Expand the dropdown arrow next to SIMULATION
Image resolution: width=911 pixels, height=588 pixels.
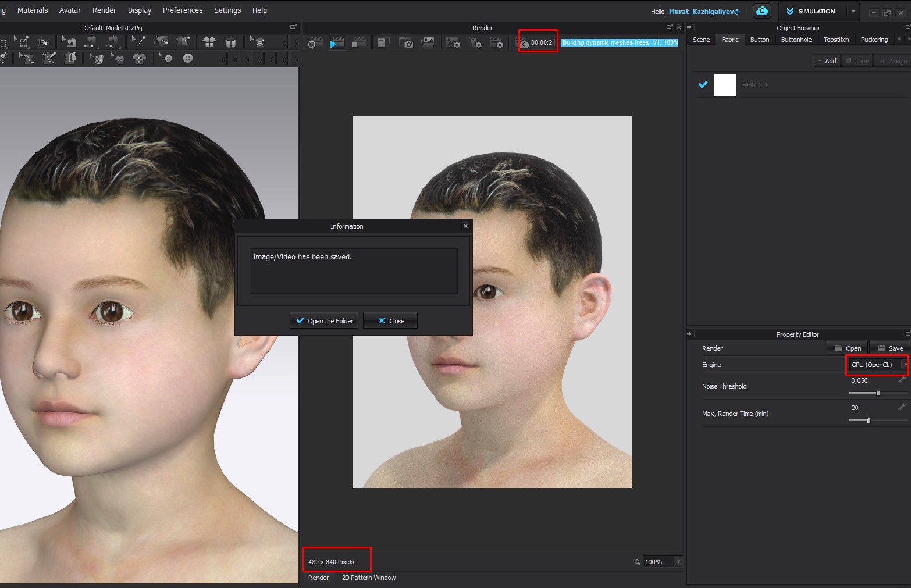[853, 11]
